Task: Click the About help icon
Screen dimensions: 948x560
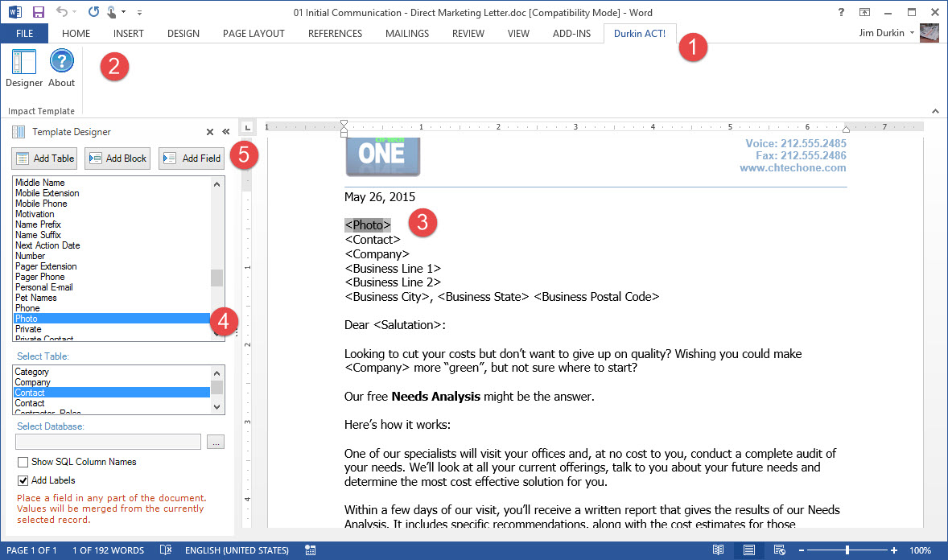Action: [x=61, y=68]
